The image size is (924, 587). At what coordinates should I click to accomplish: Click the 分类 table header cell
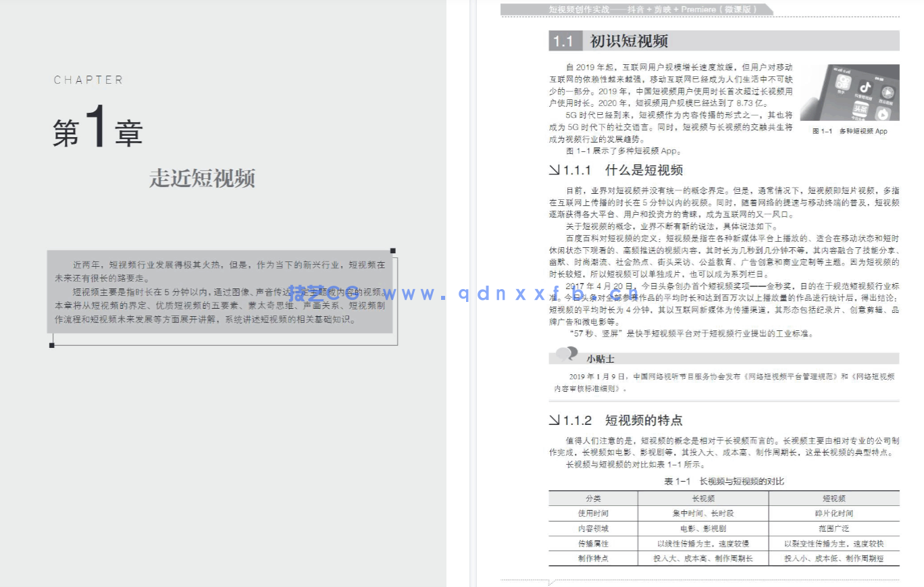[x=593, y=499]
